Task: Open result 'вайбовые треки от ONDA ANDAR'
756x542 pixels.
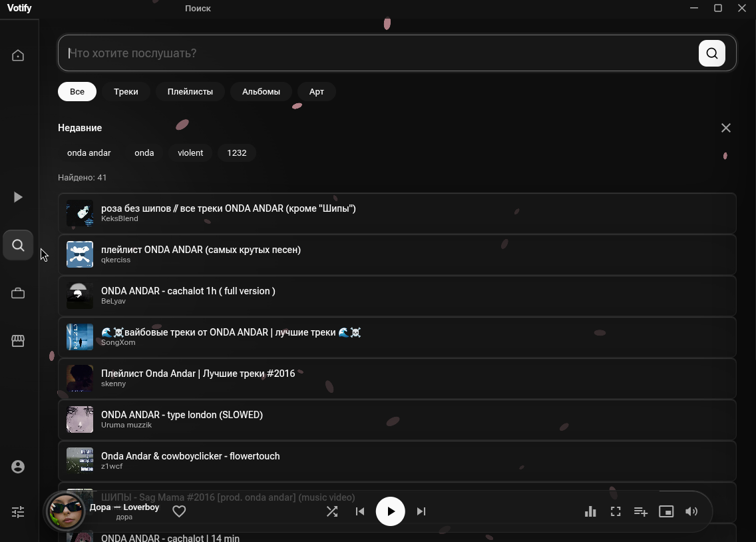Action: pos(397,337)
